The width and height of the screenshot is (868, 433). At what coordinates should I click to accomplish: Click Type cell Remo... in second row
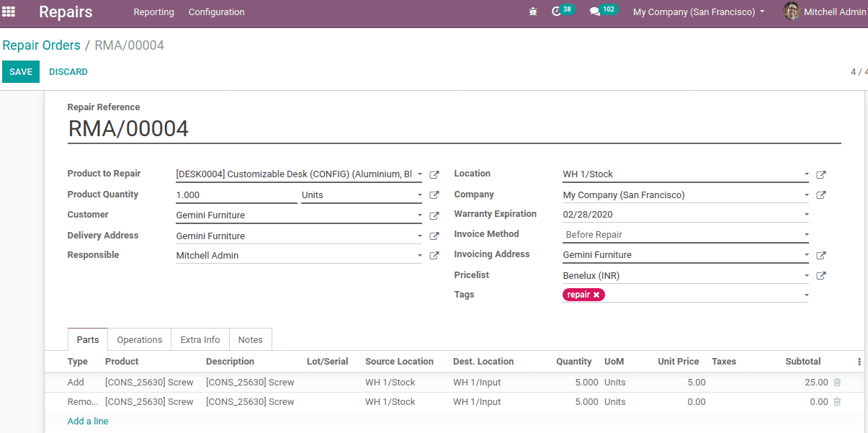(83, 402)
